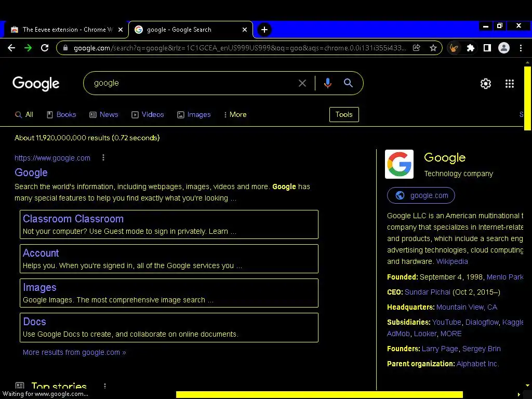Go back with the browser back arrow
Image resolution: width=532 pixels, height=399 pixels.
(x=11, y=48)
